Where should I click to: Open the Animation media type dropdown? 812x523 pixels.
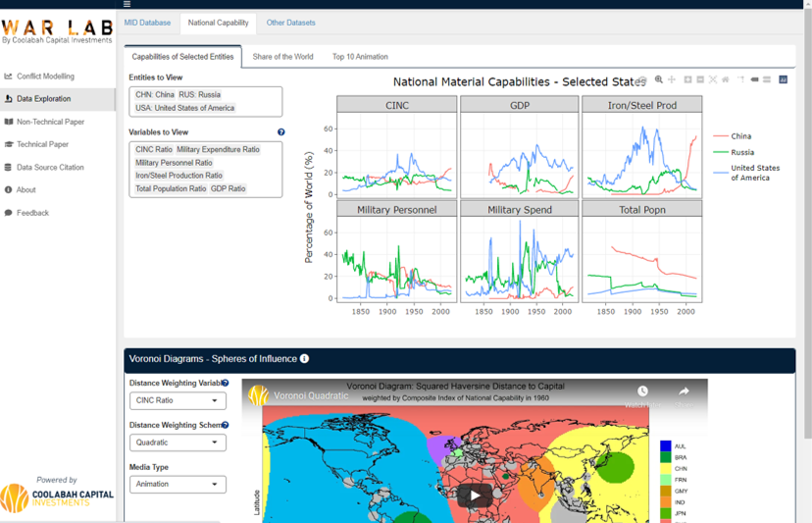(178, 484)
